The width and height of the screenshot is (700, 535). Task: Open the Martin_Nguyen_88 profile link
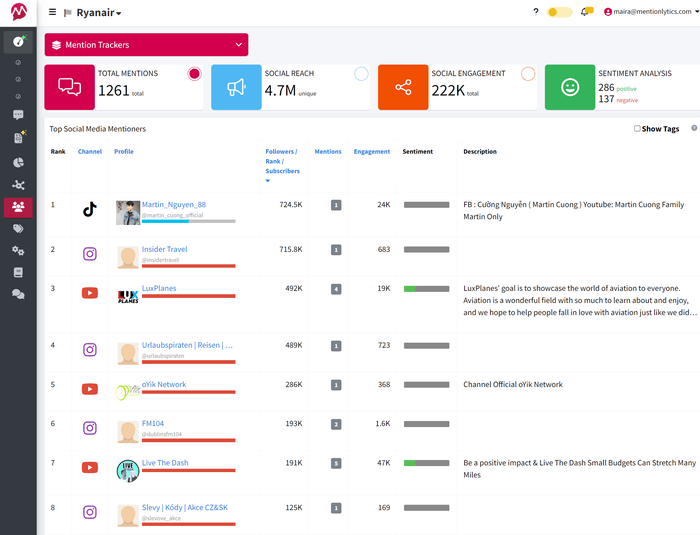coord(174,205)
